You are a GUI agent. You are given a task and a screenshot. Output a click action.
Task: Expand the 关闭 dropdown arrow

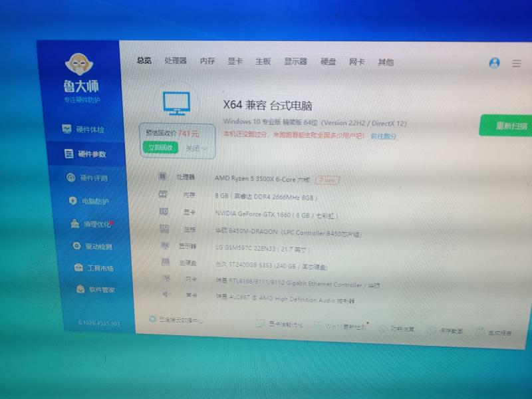(x=204, y=148)
